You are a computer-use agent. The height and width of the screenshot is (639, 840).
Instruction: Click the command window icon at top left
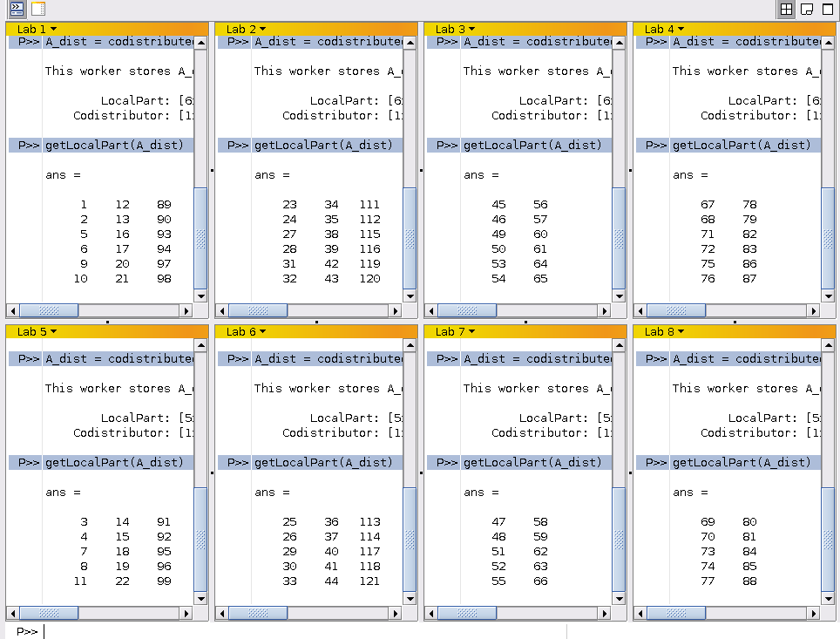point(17,9)
